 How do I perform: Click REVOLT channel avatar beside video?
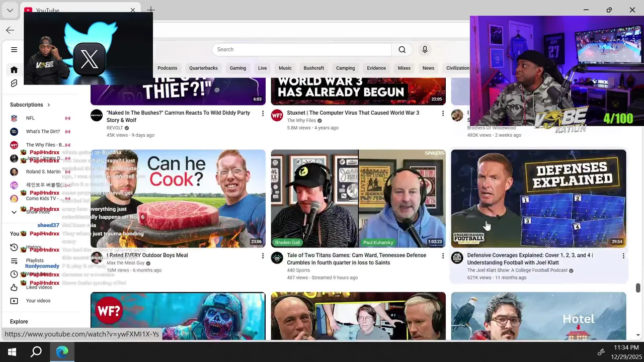97,116
